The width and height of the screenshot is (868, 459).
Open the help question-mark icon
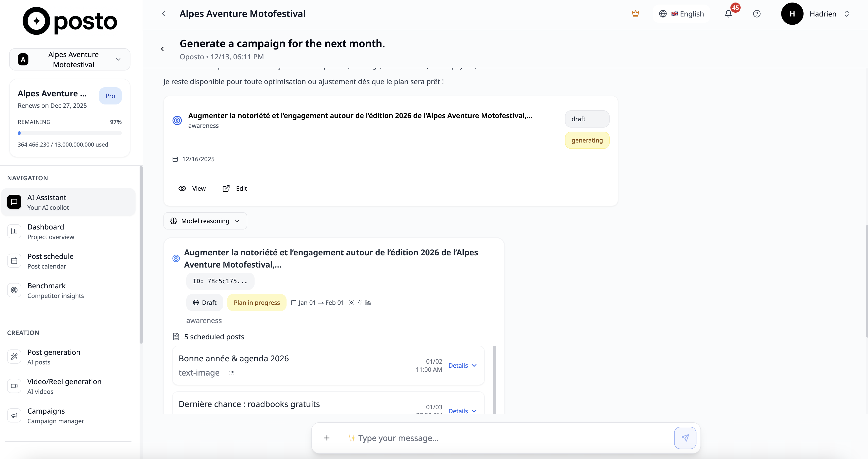[757, 14]
